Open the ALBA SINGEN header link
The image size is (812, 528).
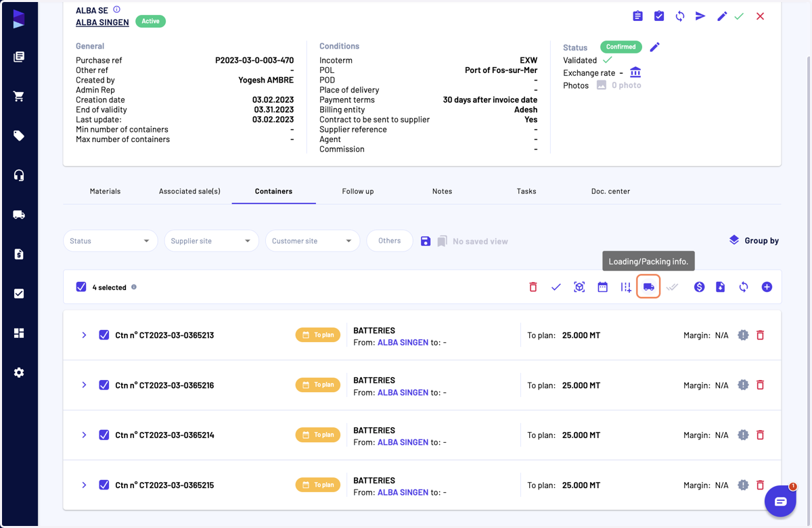coord(102,22)
